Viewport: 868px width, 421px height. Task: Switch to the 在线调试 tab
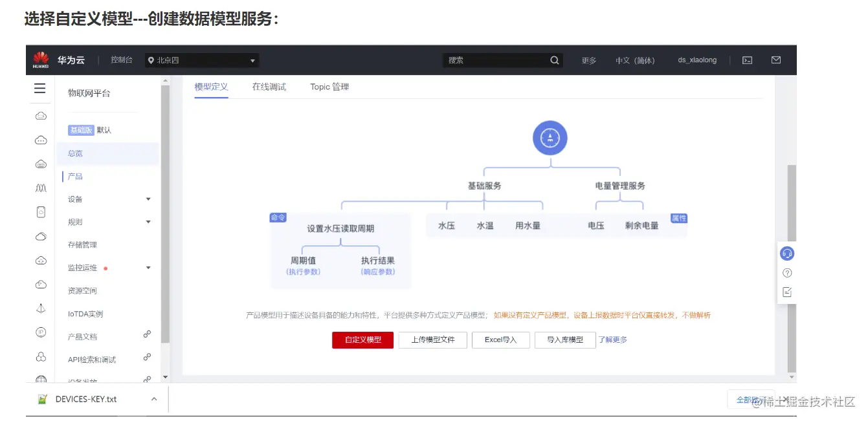pos(269,87)
